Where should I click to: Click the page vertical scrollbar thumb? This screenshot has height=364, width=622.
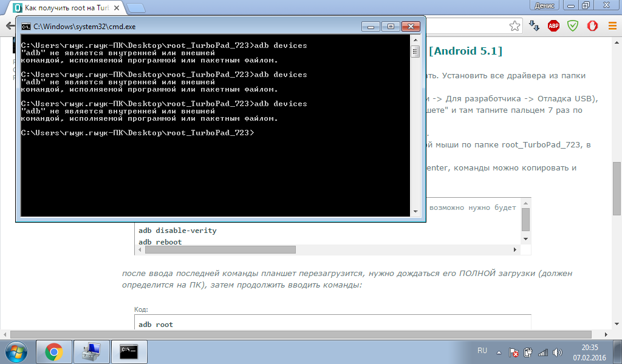617,189
